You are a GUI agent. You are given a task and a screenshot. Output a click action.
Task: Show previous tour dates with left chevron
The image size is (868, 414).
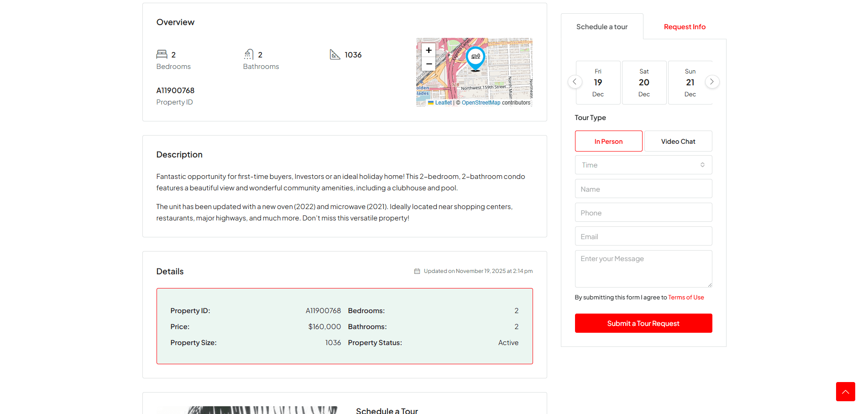point(575,82)
